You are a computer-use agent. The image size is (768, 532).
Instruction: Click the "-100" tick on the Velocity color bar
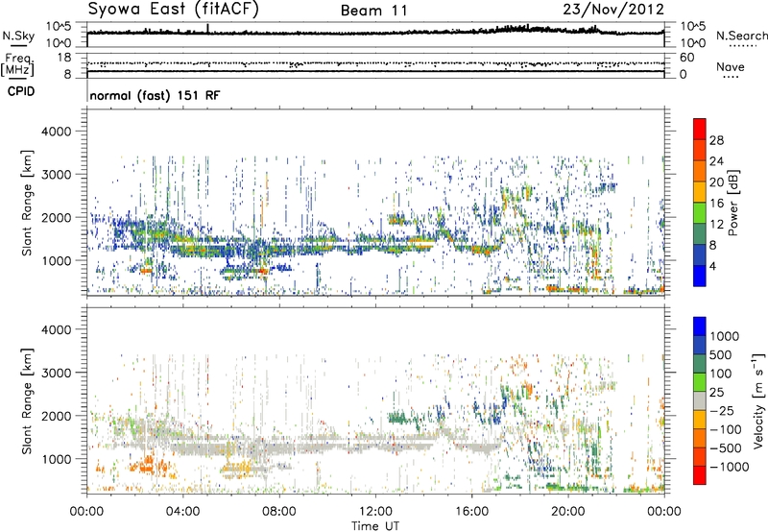point(726,429)
